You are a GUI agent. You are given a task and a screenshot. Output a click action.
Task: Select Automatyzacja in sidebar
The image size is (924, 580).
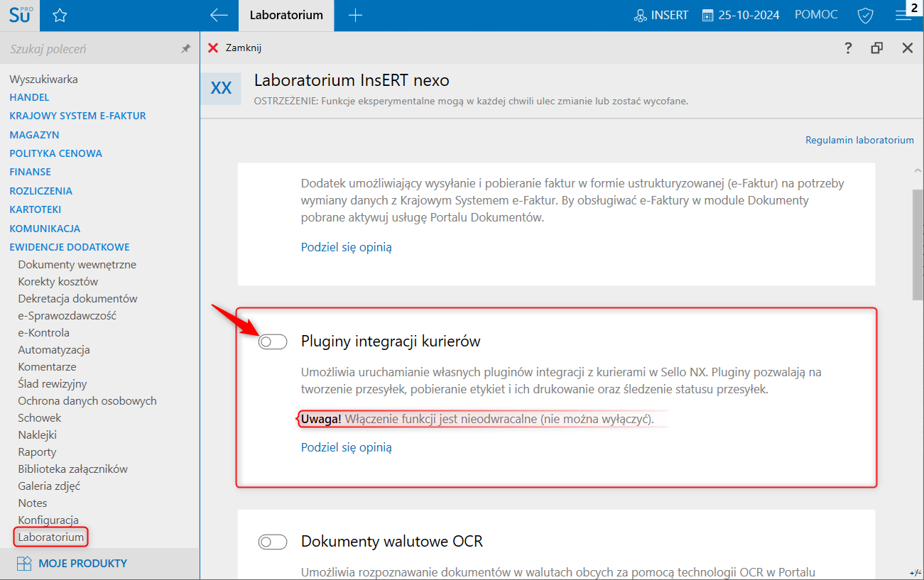click(x=54, y=350)
